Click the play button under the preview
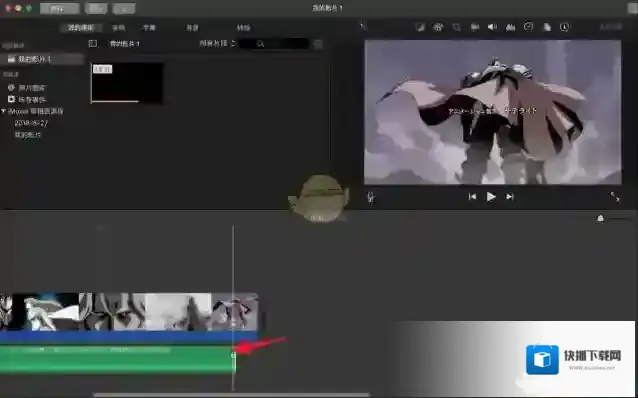638x398 pixels. (x=491, y=197)
